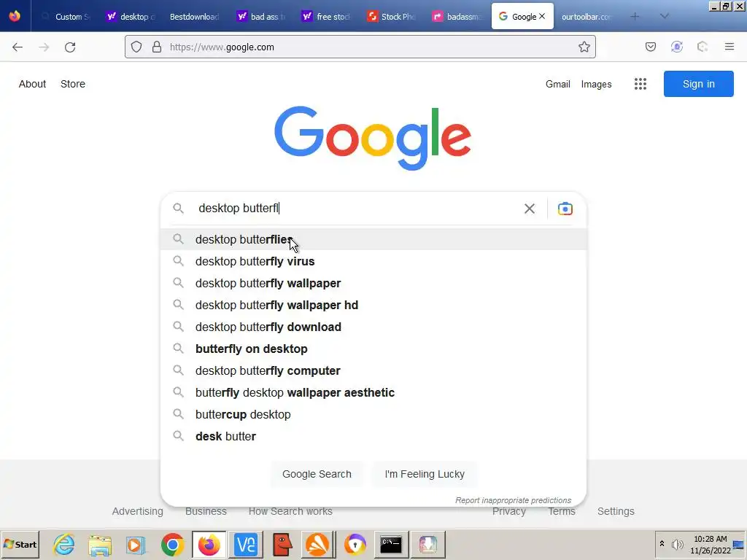Open the download tray icon in the taskbar
The width and height of the screenshot is (747, 560).
pyautogui.click(x=427, y=544)
